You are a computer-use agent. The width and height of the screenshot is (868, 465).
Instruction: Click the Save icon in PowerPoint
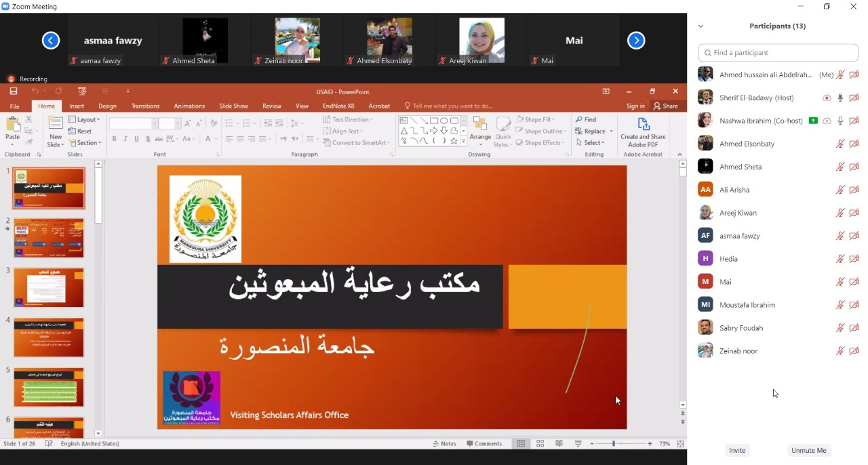click(14, 91)
